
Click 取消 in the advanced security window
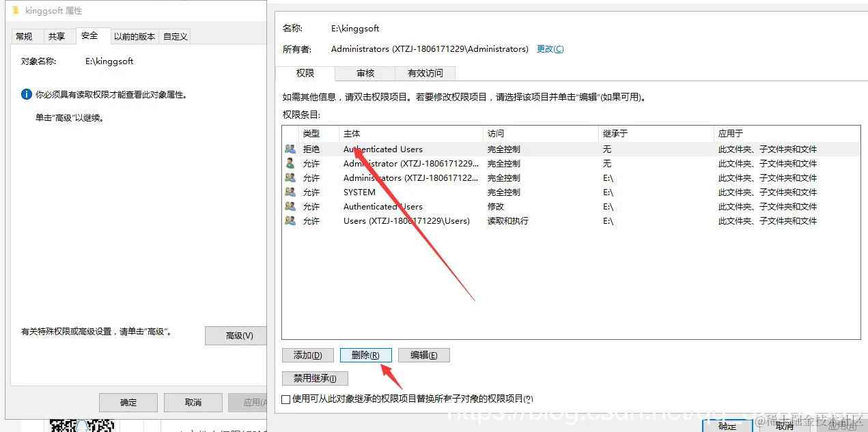tap(785, 425)
